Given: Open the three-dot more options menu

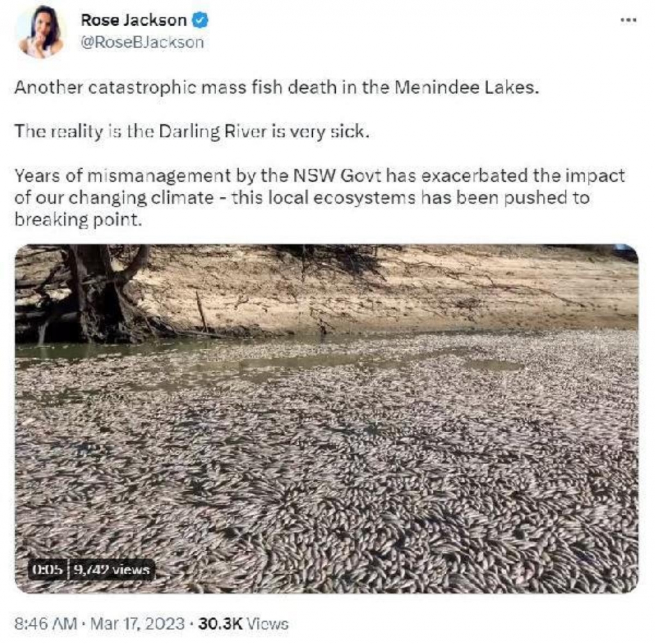Looking at the screenshot, I should [628, 20].
